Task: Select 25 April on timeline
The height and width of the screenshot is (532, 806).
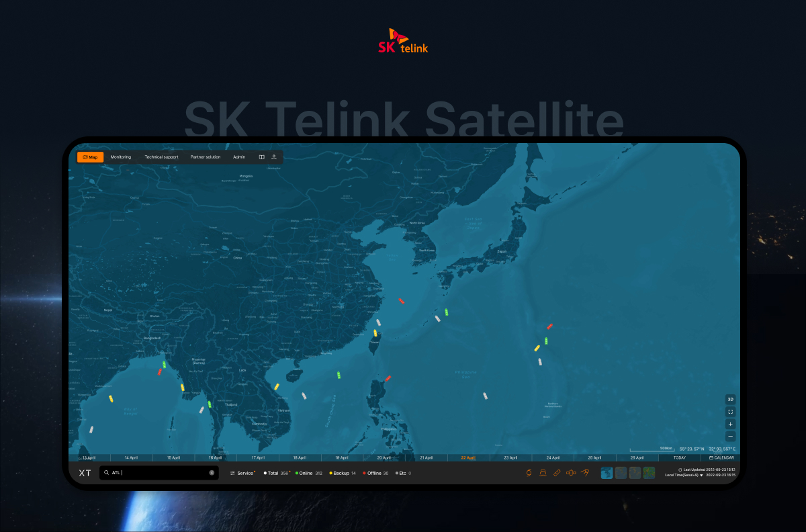Action: (x=594, y=457)
